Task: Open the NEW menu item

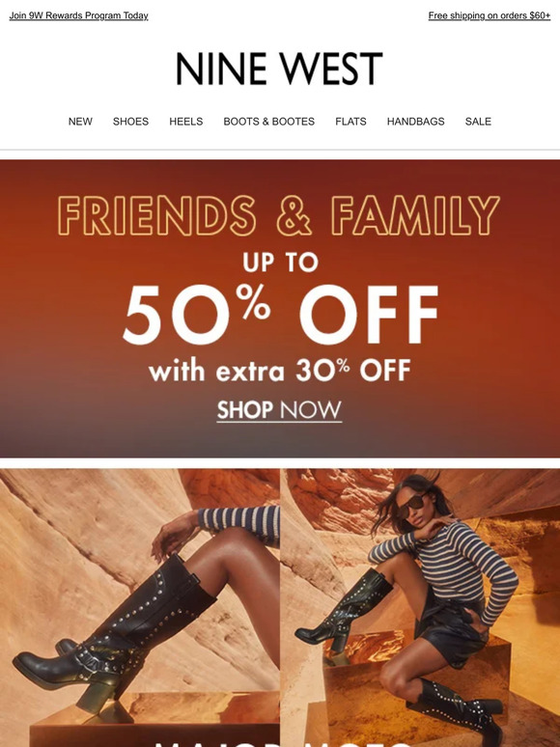Action: [80, 122]
